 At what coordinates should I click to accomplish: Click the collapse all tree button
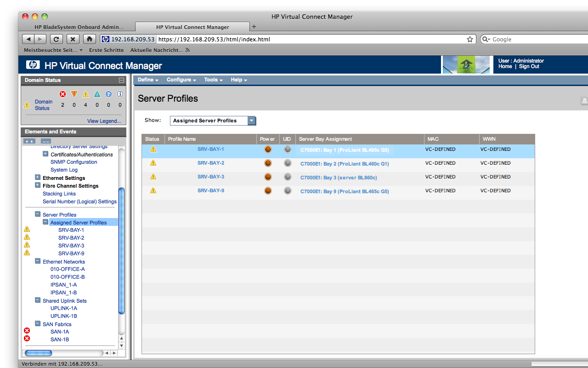(x=45, y=141)
